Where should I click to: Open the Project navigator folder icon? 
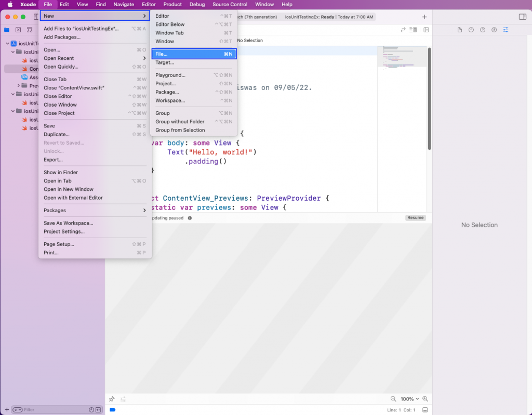pos(7,30)
